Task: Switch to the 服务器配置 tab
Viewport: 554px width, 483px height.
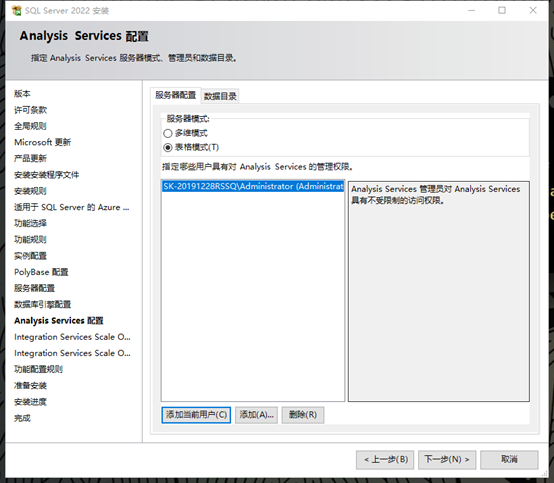Action: tap(176, 95)
